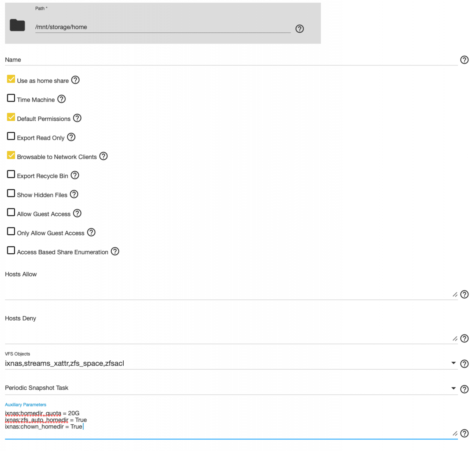Click the ixnas,streams_xattr,zfs_space,zfsacl value
Image resolution: width=476 pixels, height=451 pixels.
(64, 363)
